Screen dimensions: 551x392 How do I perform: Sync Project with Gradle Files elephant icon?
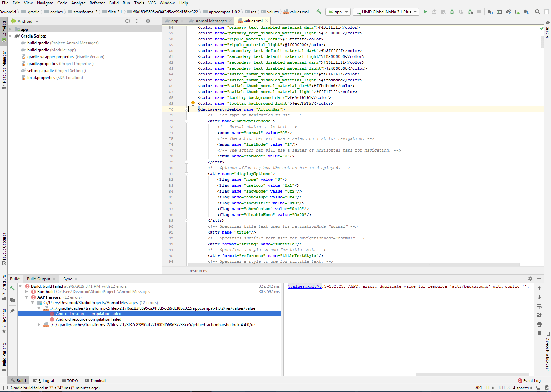click(x=508, y=12)
